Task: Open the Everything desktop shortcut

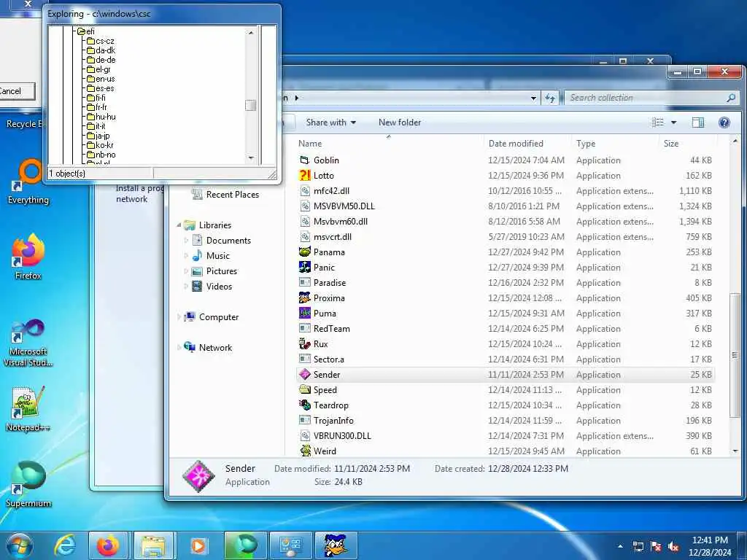Action: coord(28,181)
